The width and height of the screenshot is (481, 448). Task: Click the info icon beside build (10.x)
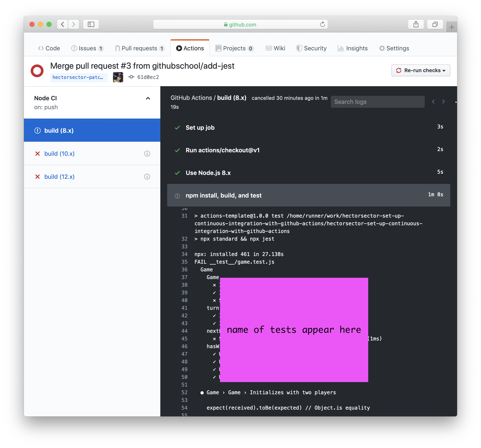pos(147,153)
